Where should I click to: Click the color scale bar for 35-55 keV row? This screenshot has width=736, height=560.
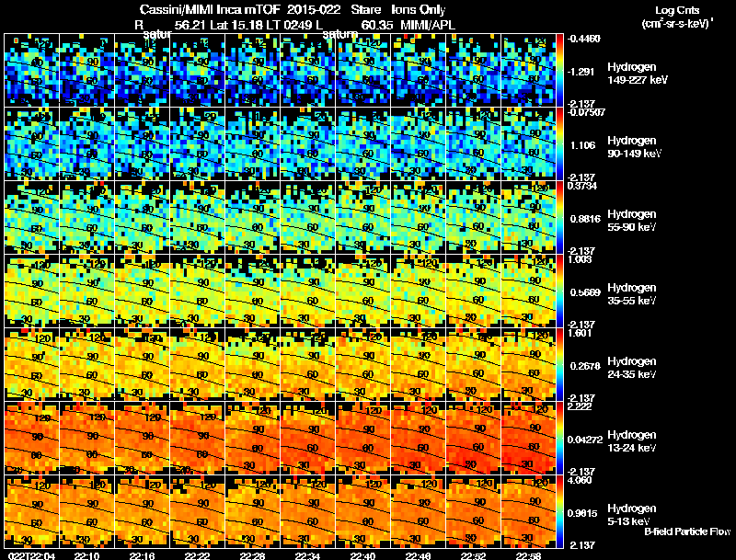click(x=559, y=291)
